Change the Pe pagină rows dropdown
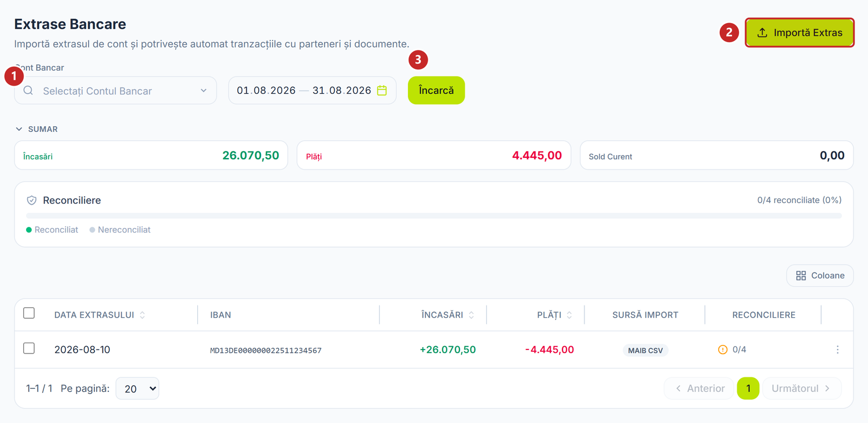 (137, 389)
